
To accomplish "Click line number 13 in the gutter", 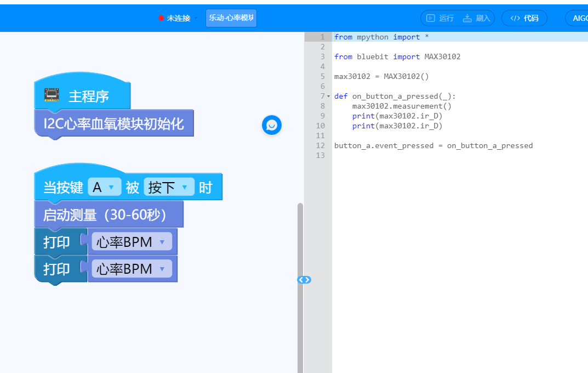I will coord(320,155).
